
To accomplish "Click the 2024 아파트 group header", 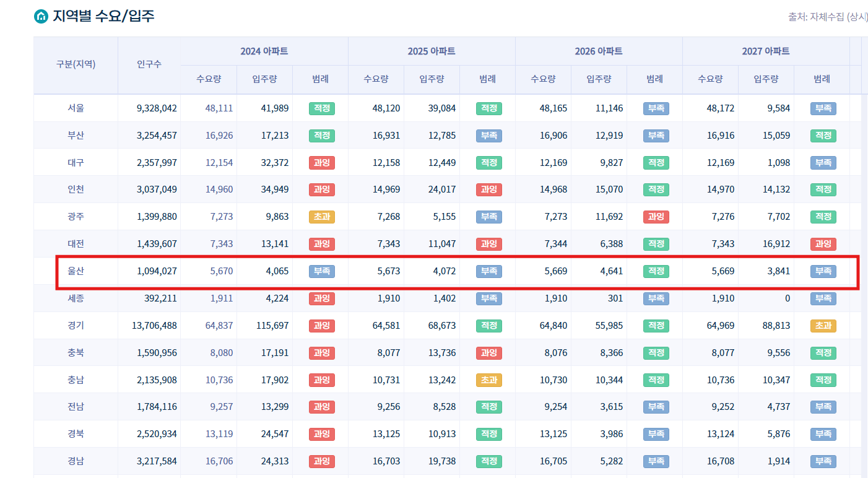I will point(264,51).
